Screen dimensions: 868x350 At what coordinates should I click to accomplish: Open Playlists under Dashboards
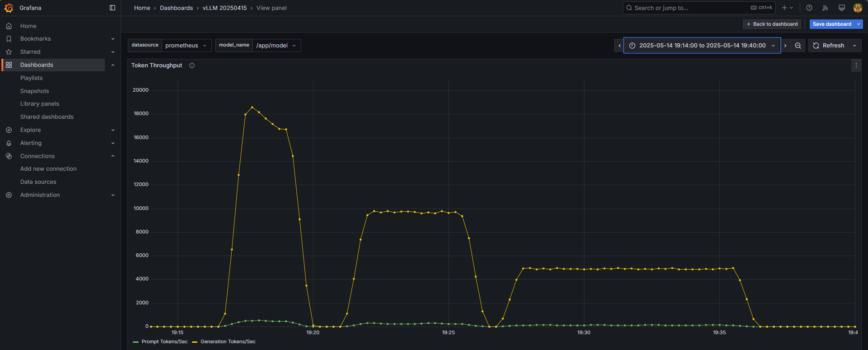(31, 78)
